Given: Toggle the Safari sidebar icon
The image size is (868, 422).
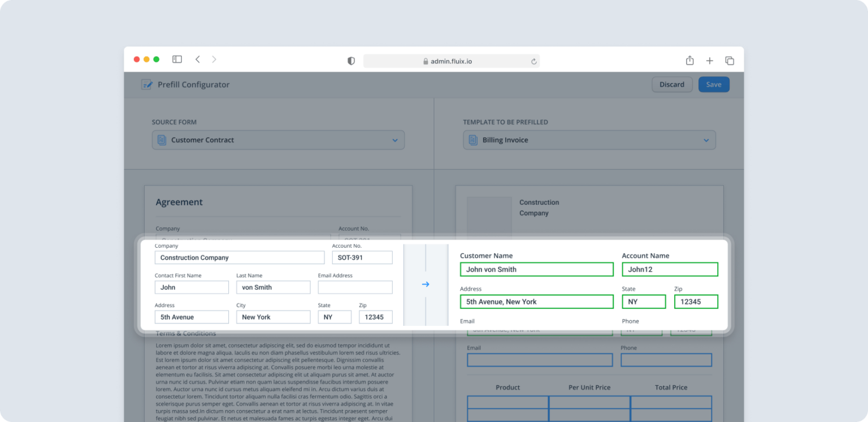Looking at the screenshot, I should 177,59.
